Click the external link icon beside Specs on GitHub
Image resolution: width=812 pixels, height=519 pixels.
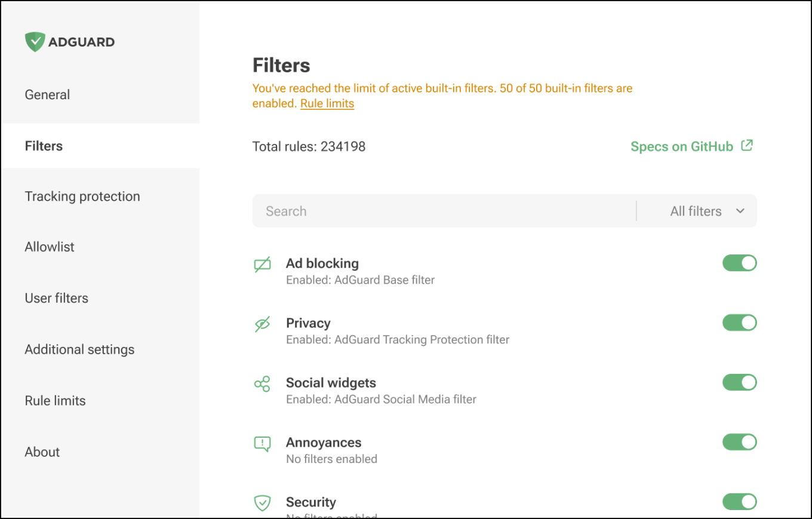[747, 146]
